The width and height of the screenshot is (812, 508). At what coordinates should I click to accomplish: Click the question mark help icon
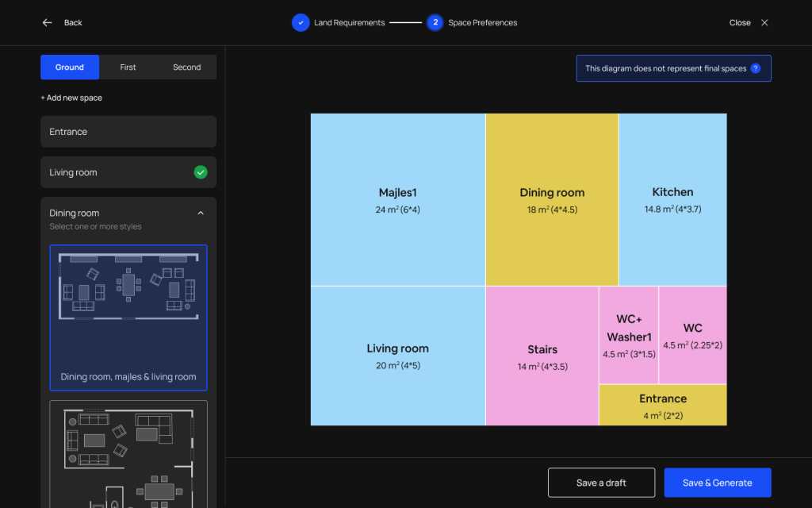tap(756, 69)
